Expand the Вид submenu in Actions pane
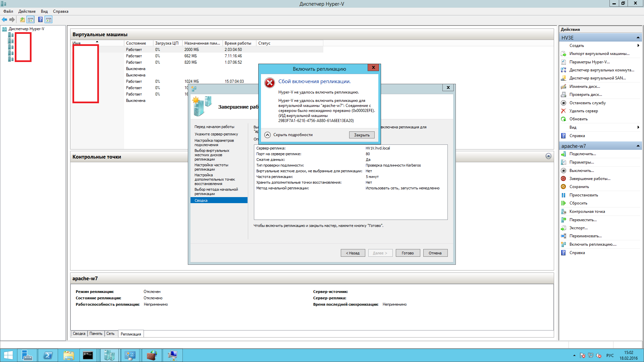 click(x=638, y=127)
